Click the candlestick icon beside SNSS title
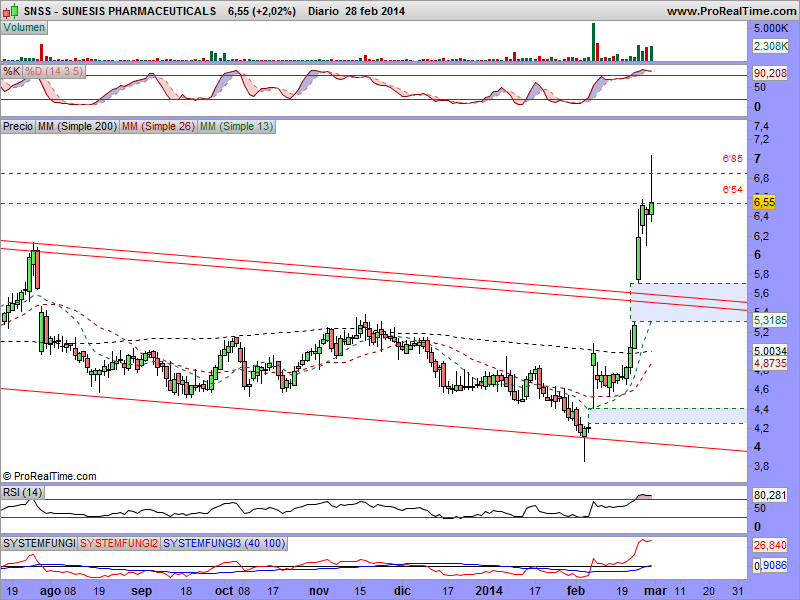Image resolution: width=800 pixels, height=600 pixels. click(x=14, y=10)
